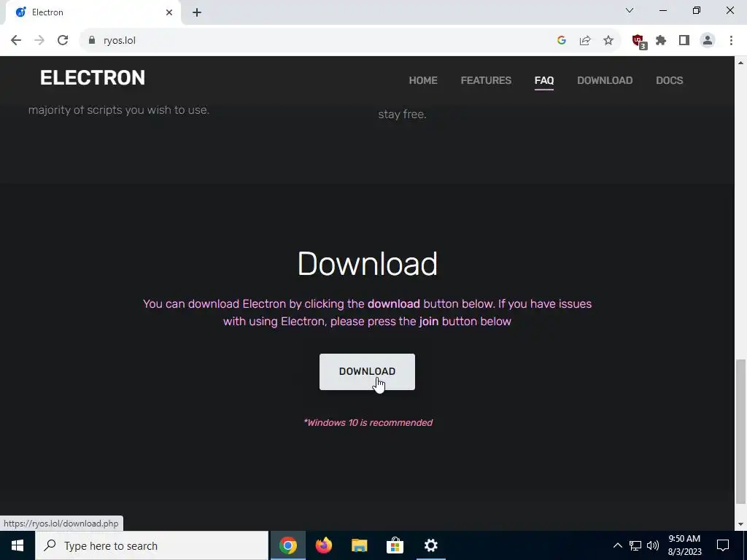
Task: Open DOWNLOAD in site navigation
Action: click(605, 80)
